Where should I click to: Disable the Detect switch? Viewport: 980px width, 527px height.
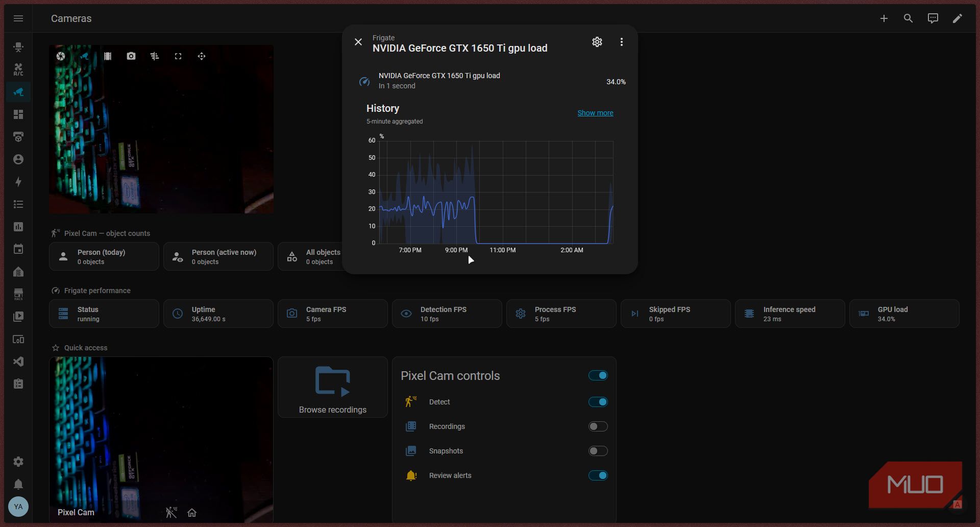(x=598, y=402)
